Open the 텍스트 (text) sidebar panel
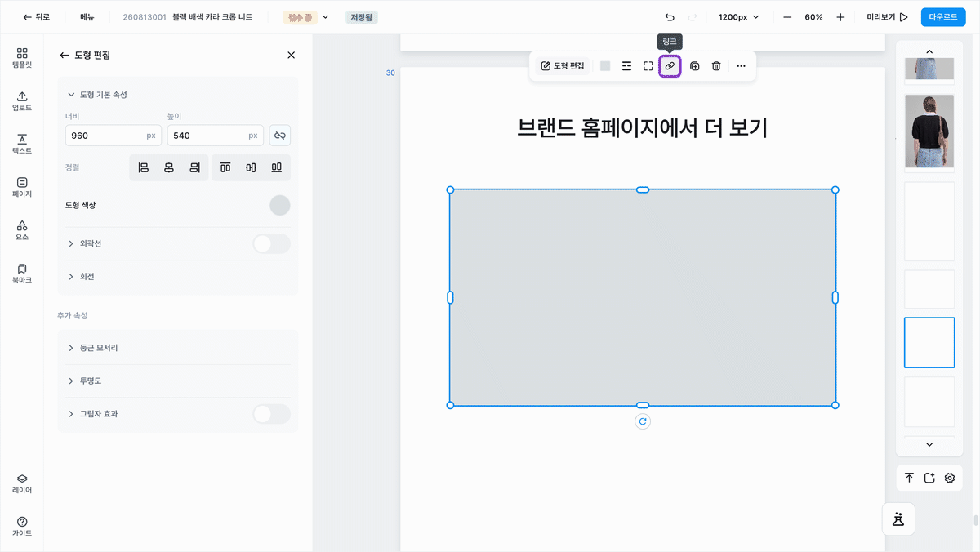The width and height of the screenshot is (980, 552). tap(22, 143)
